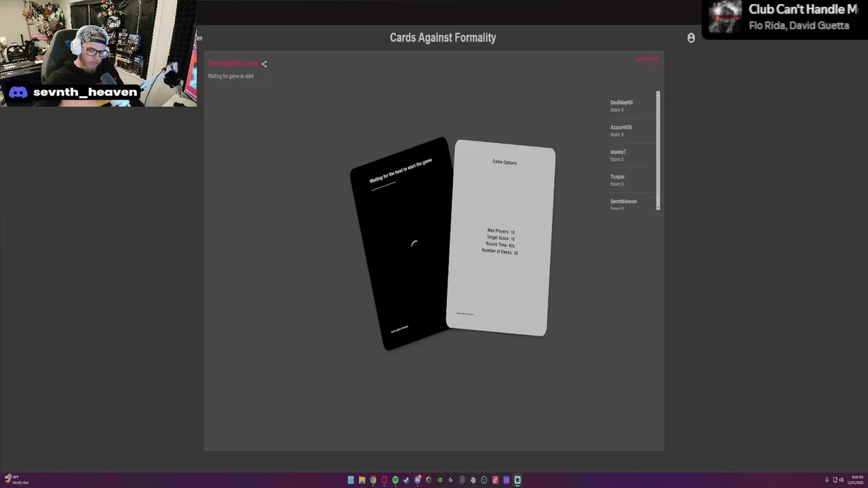The width and height of the screenshot is (868, 488).
Task: Open the Opera GX browser taskbar icon
Action: point(384,480)
